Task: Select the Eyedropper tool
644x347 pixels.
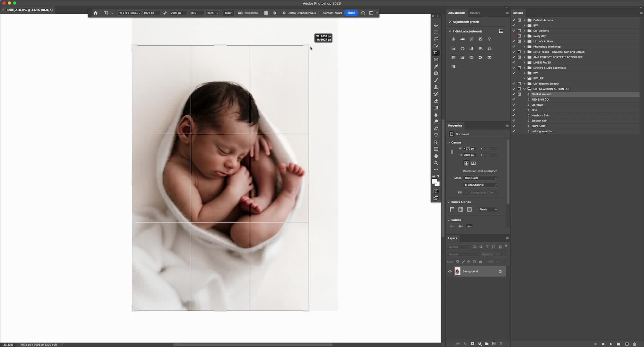Action: (436, 67)
